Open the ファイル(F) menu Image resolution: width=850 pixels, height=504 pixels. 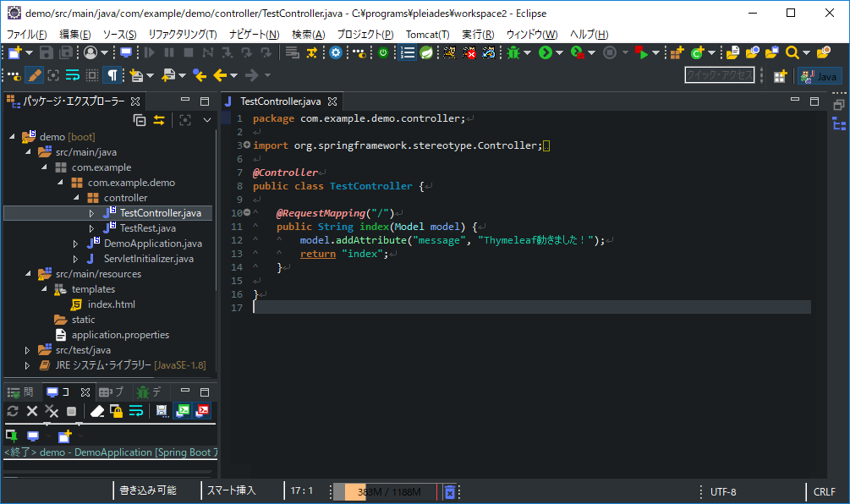pyautogui.click(x=26, y=34)
